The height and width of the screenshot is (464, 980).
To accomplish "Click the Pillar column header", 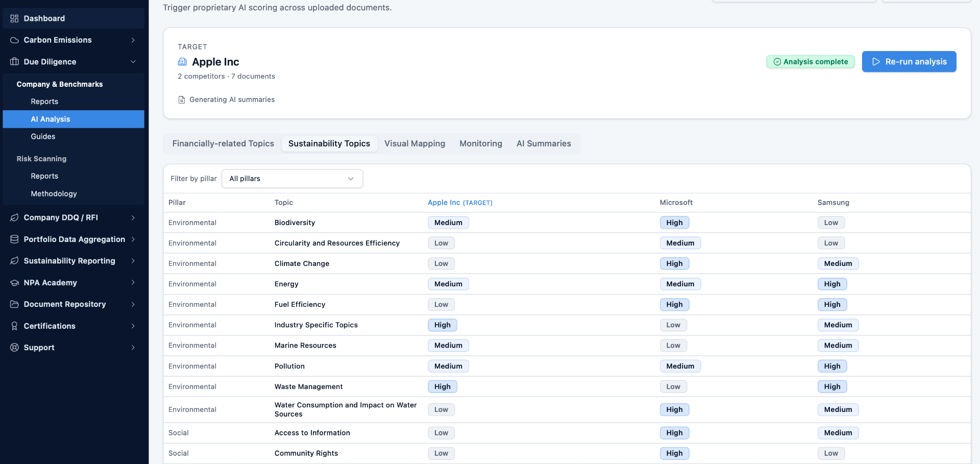I will pyautogui.click(x=177, y=203).
